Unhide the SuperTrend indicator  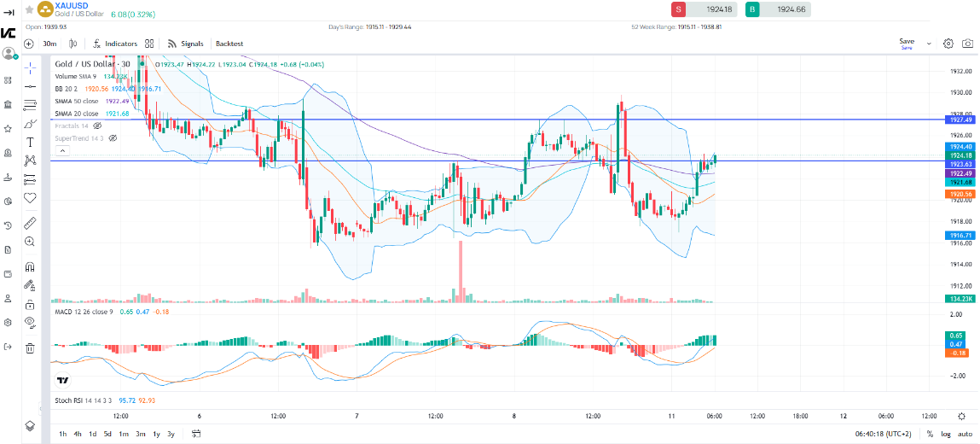point(113,137)
